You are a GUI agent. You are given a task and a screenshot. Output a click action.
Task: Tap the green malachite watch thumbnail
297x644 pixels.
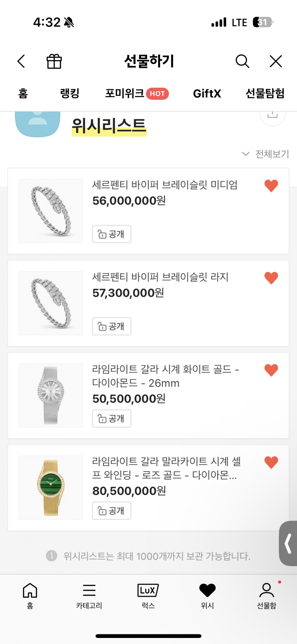51,488
